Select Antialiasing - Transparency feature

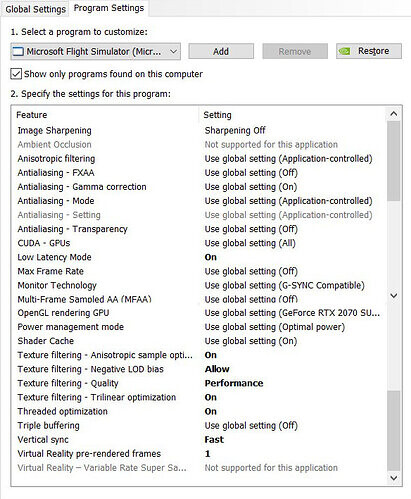click(72, 229)
